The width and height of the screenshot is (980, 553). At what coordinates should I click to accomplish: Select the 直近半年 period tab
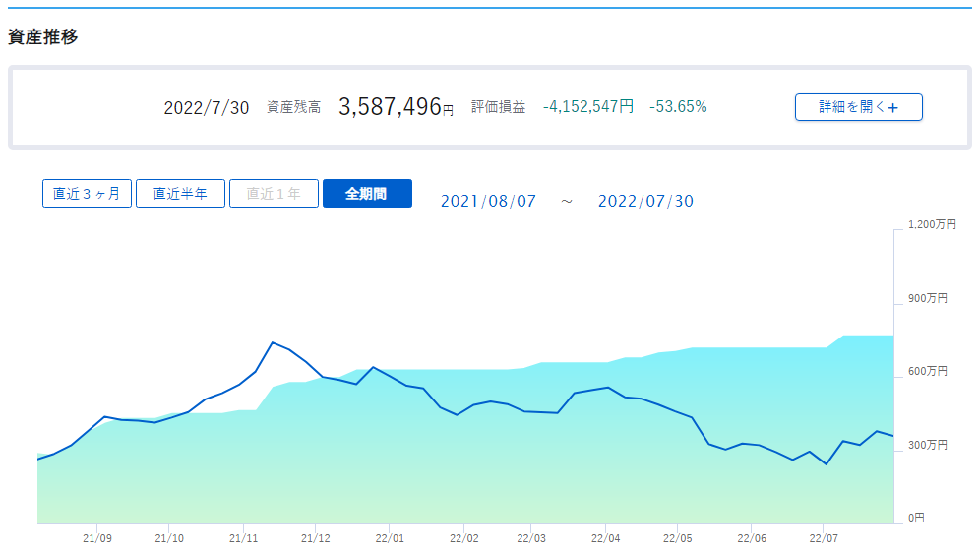[180, 193]
